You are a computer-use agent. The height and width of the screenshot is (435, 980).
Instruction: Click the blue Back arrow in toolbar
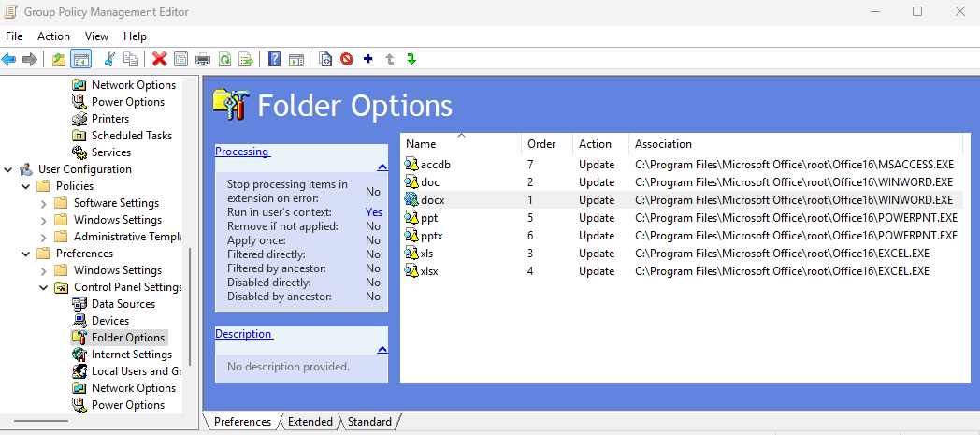pos(8,59)
